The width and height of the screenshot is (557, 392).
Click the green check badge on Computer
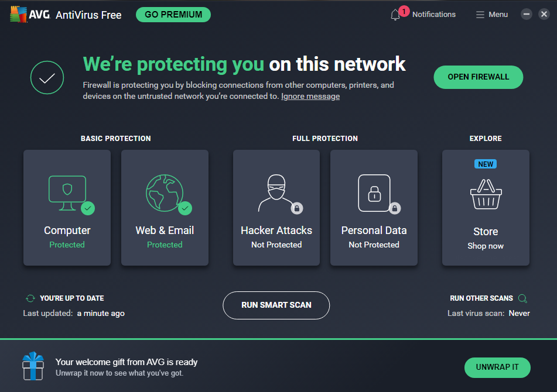[88, 208]
